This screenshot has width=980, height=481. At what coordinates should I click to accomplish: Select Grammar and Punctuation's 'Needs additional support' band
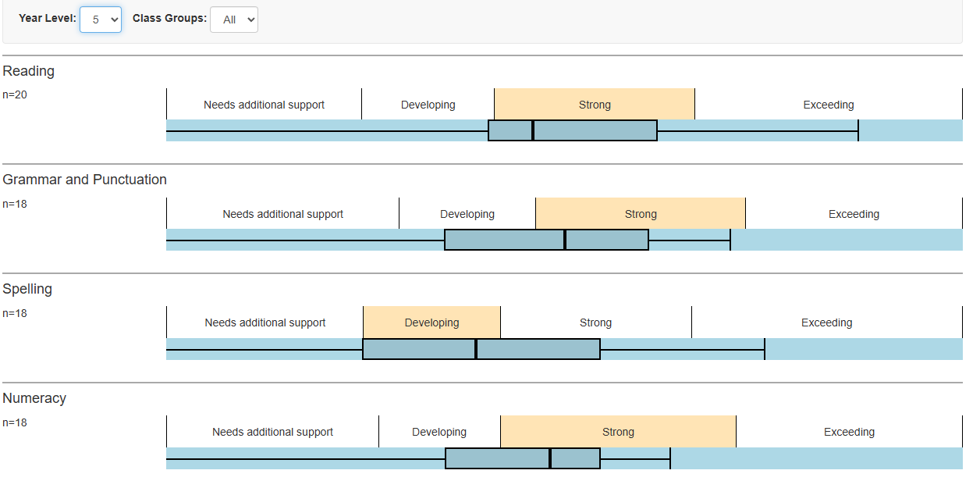coord(283,214)
